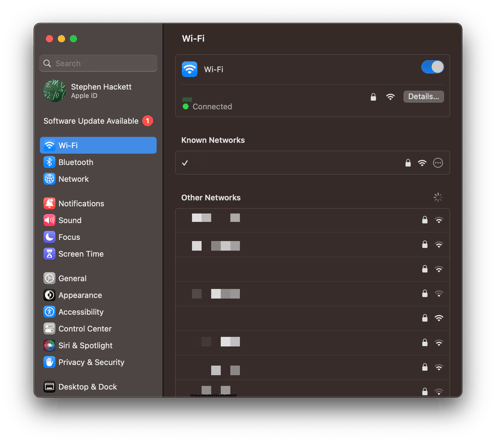Click the Apple ID profile picture
Image resolution: width=496 pixels, height=442 pixels.
pyautogui.click(x=54, y=91)
